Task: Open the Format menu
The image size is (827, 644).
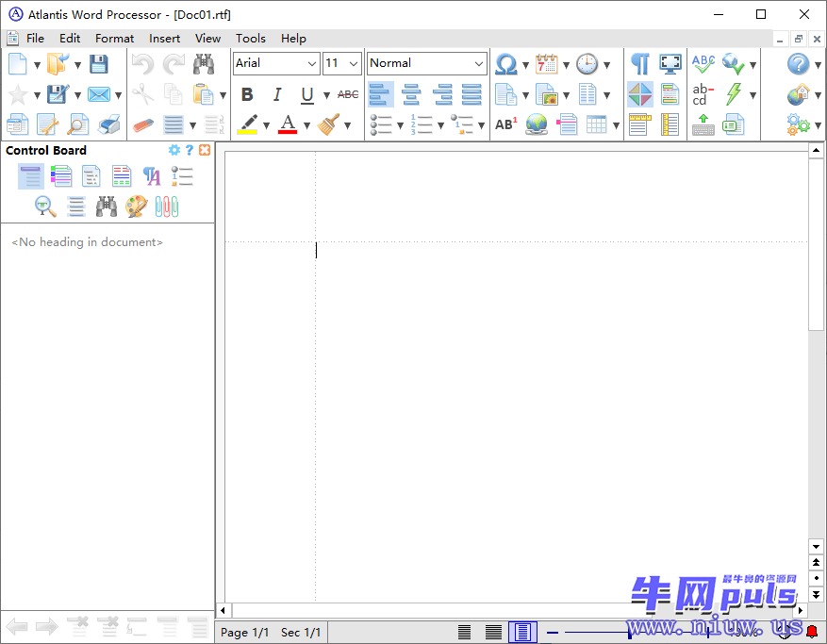Action: [x=114, y=39]
